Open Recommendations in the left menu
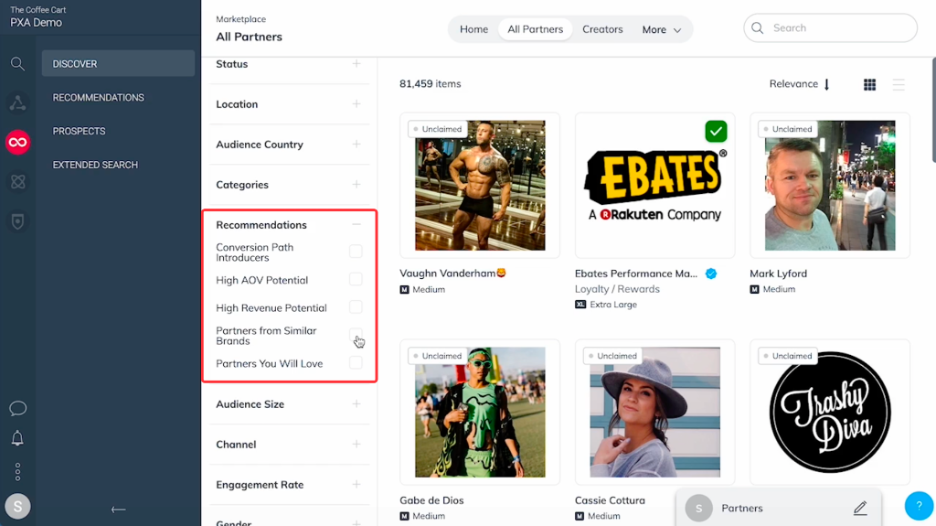936x526 pixels. click(x=98, y=97)
